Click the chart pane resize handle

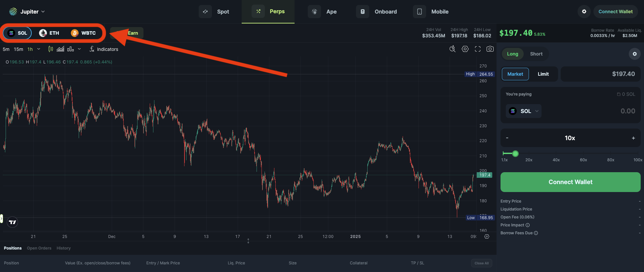248,241
